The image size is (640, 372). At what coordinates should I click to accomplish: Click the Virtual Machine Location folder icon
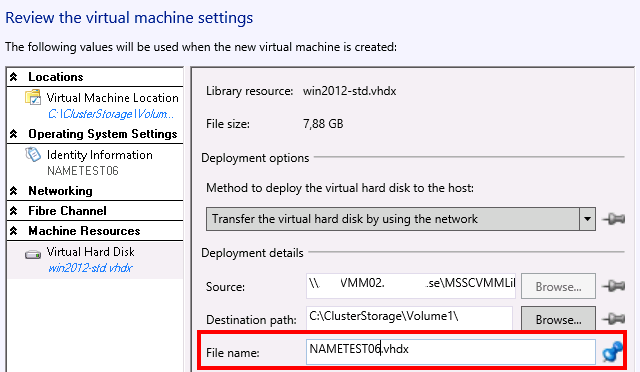[x=33, y=98]
